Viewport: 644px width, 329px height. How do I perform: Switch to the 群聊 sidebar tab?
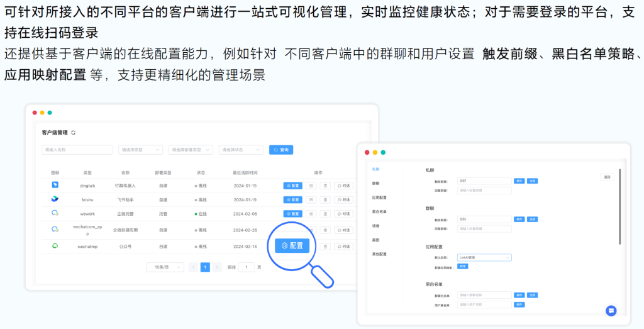tap(375, 183)
